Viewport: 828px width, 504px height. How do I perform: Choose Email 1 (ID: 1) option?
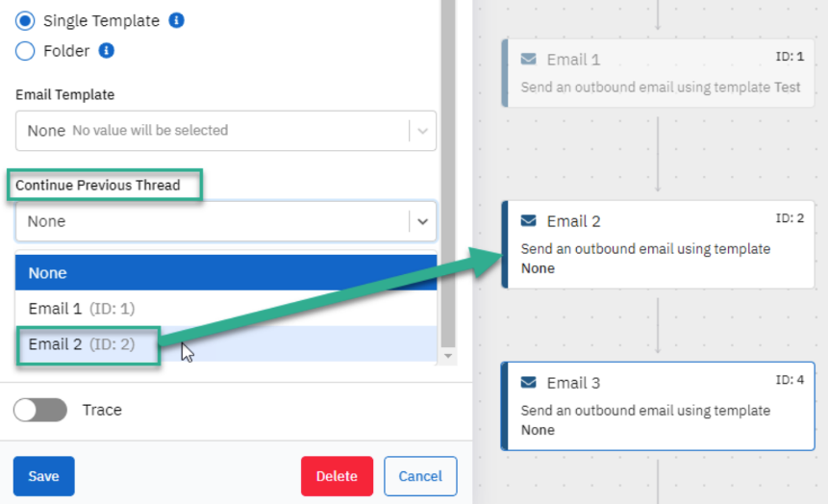(x=226, y=309)
